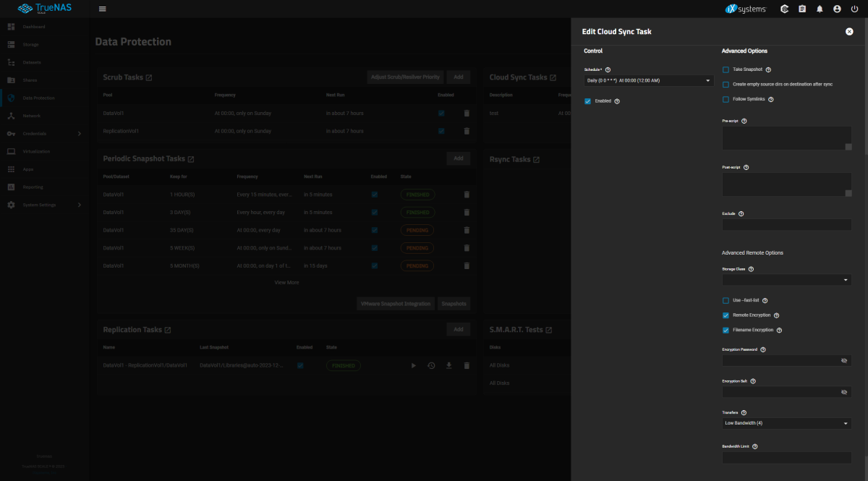
Task: Check Create empty source dirs on destination
Action: point(726,84)
